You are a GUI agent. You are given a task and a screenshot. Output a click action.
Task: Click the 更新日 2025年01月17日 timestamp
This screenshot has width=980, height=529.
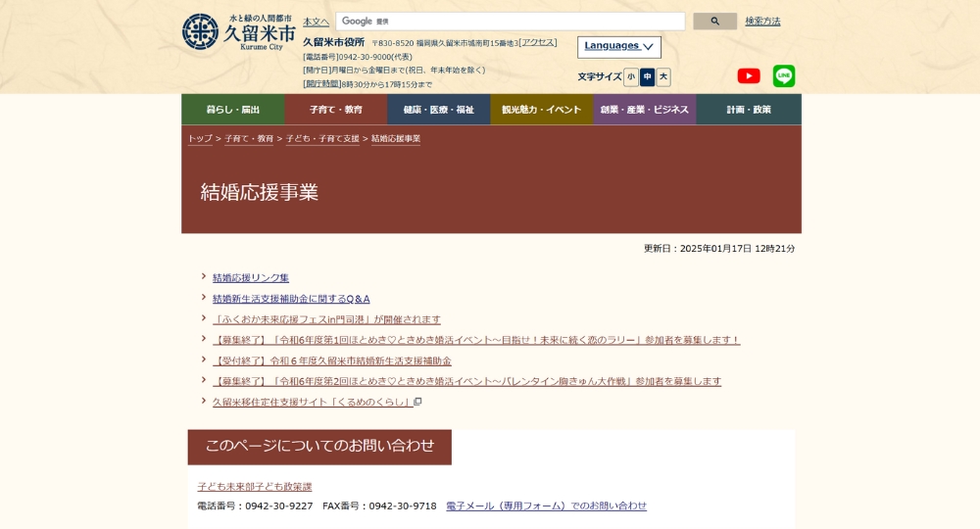pos(719,249)
